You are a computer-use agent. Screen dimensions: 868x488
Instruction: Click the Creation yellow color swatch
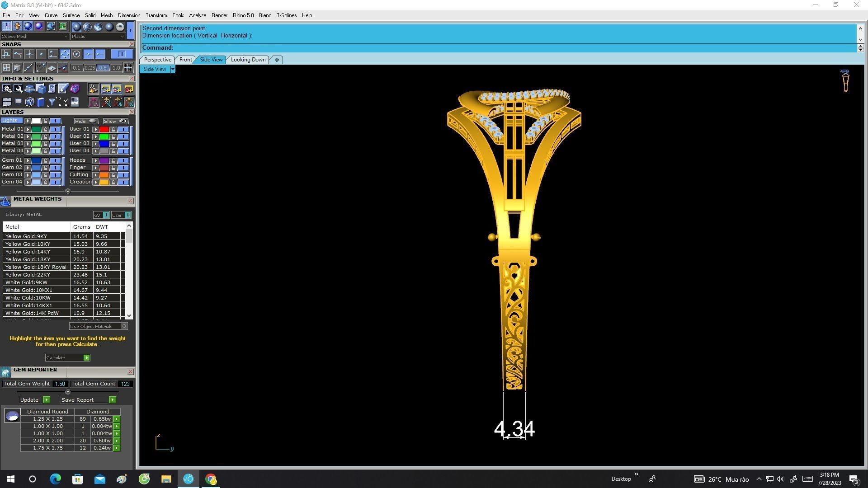pos(104,182)
